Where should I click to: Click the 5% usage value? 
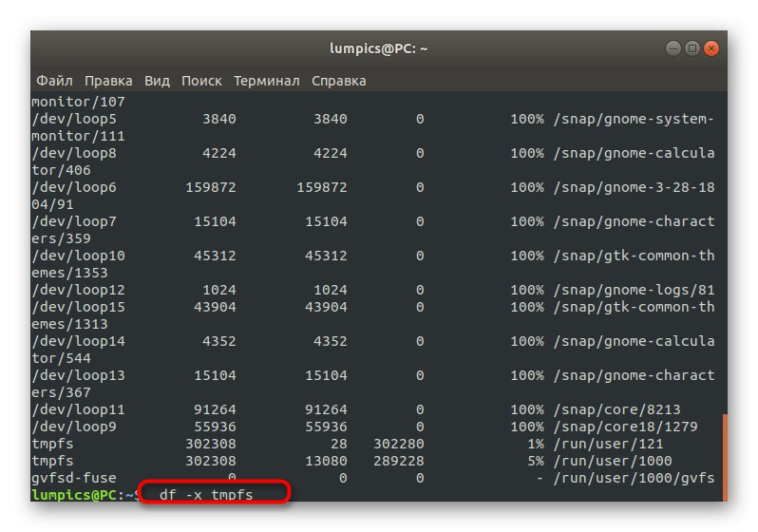[536, 461]
